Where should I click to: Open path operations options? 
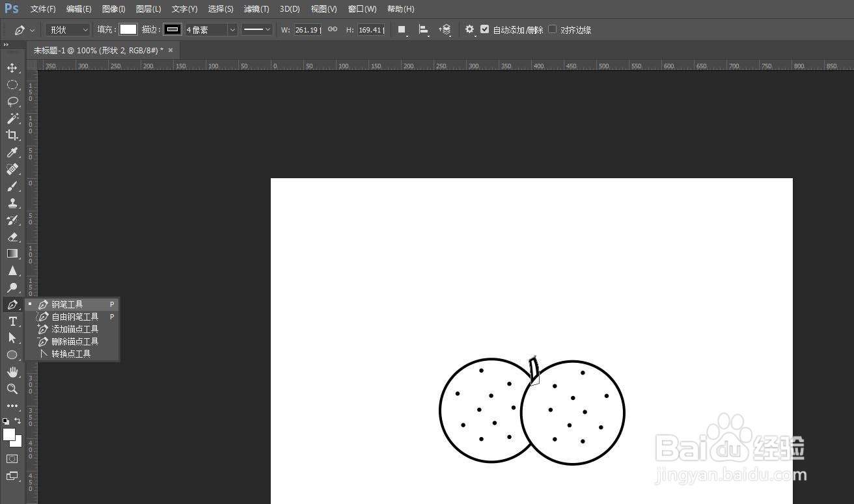[x=402, y=30]
